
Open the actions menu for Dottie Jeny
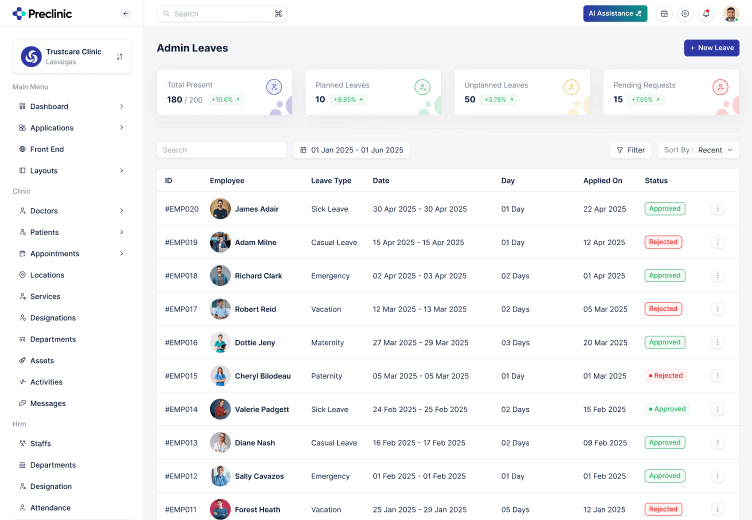[717, 343]
